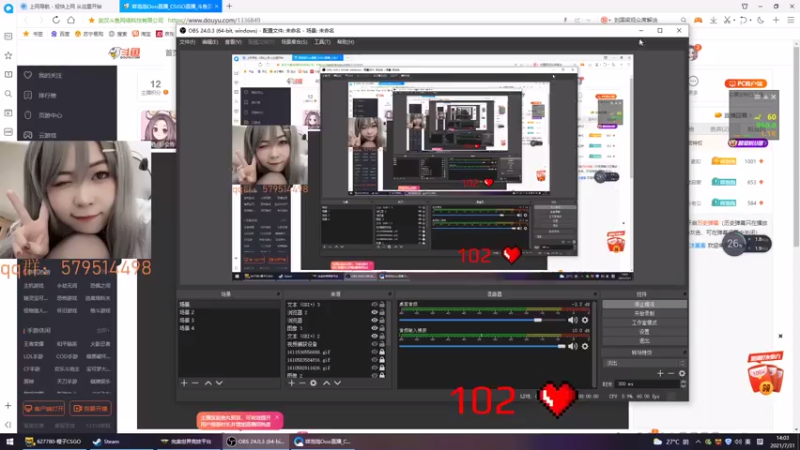This screenshot has height=450, width=800.
Task: Open OBS 文件(F) menu
Action: pos(187,42)
